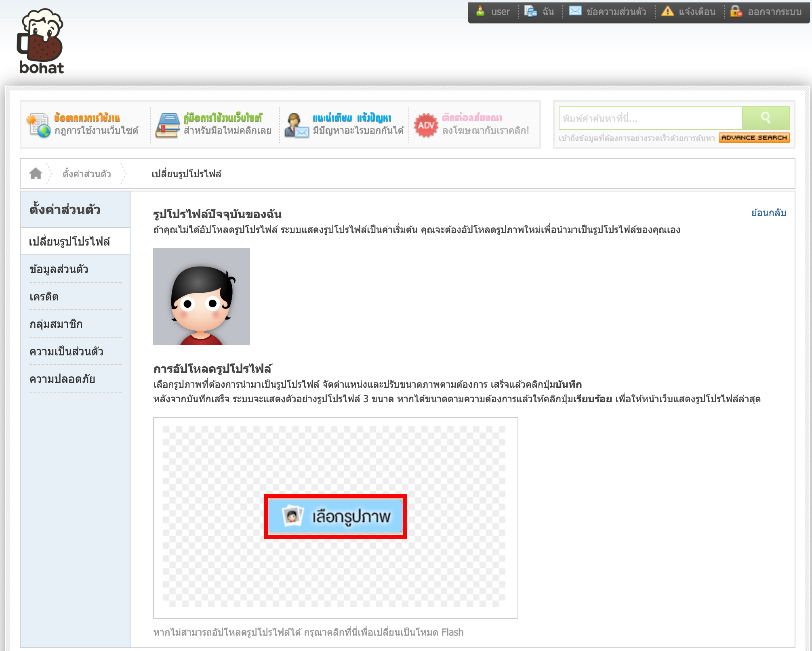The width and height of the screenshot is (812, 651).
Task: Select เครดิต in the sidebar
Action: 44,297
